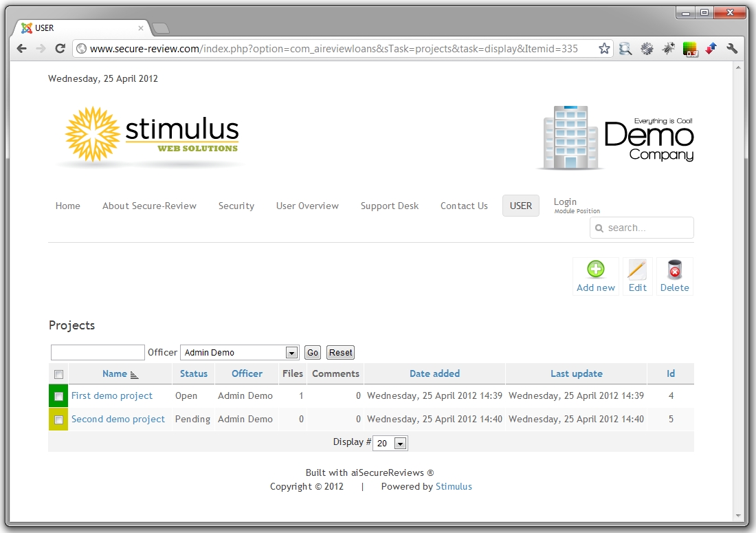Click the Stimulus Web Solutions logo

[x=152, y=135]
